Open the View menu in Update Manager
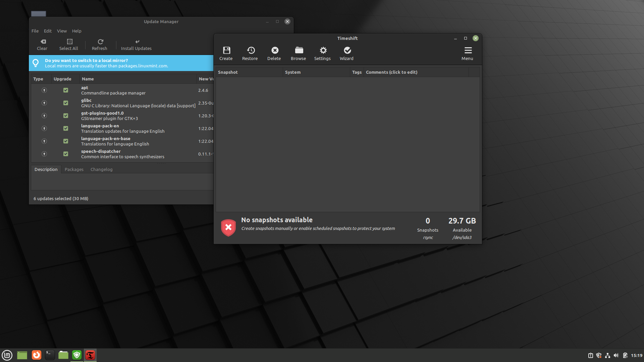644x362 pixels. pyautogui.click(x=62, y=31)
